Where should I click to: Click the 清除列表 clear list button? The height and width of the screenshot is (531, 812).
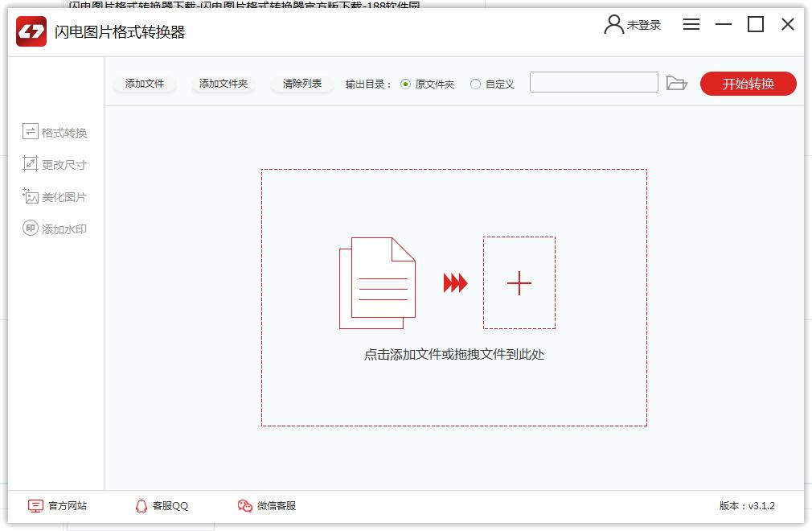click(301, 83)
